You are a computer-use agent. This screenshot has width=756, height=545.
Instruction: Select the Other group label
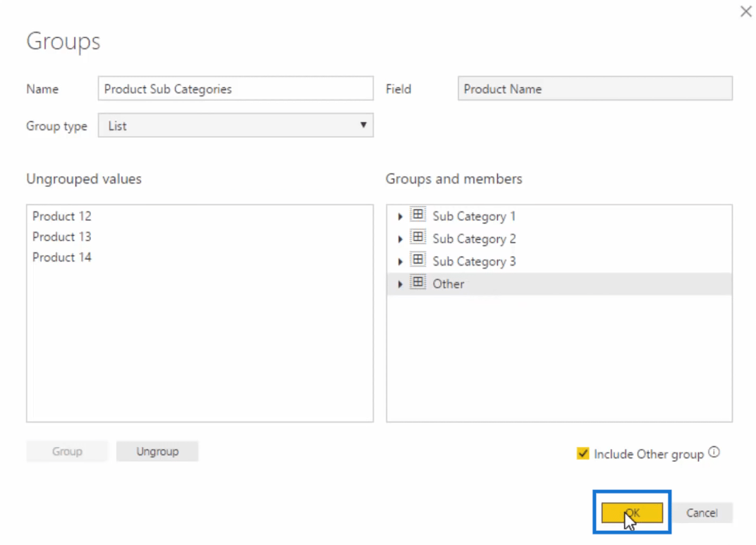click(x=449, y=284)
